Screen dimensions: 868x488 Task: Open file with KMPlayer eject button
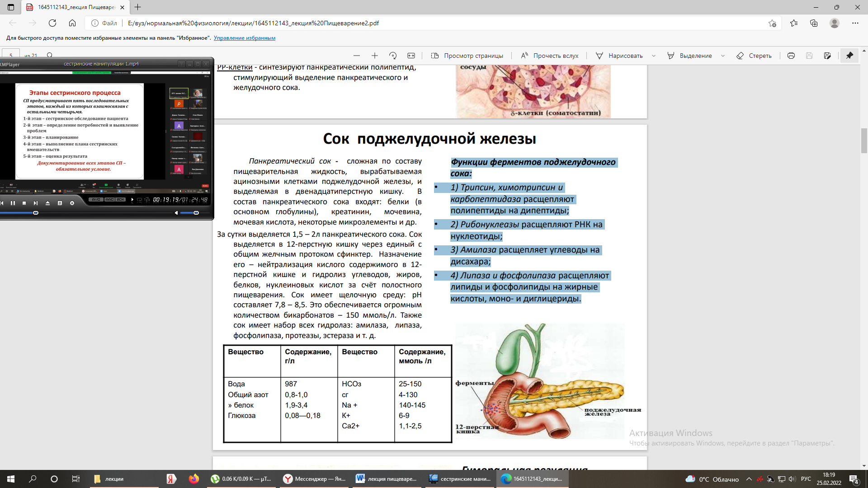[47, 203]
